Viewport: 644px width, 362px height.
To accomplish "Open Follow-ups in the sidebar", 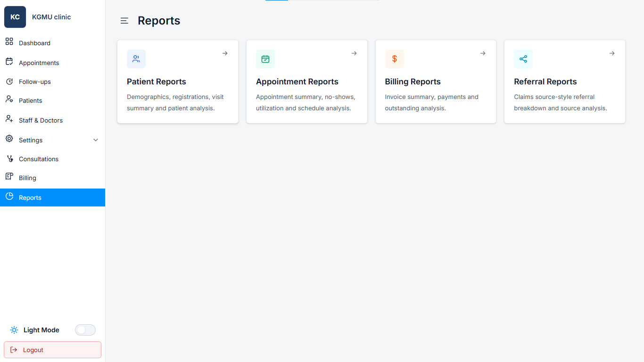I will [52, 82].
